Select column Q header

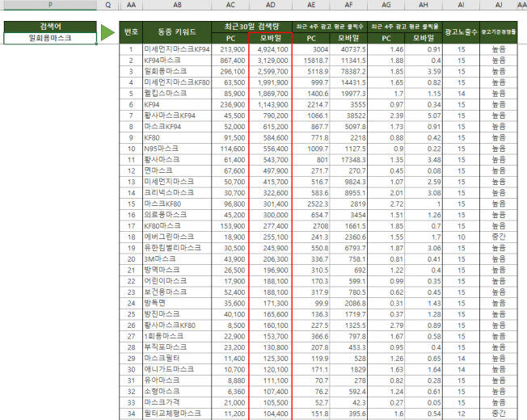click(x=108, y=5)
